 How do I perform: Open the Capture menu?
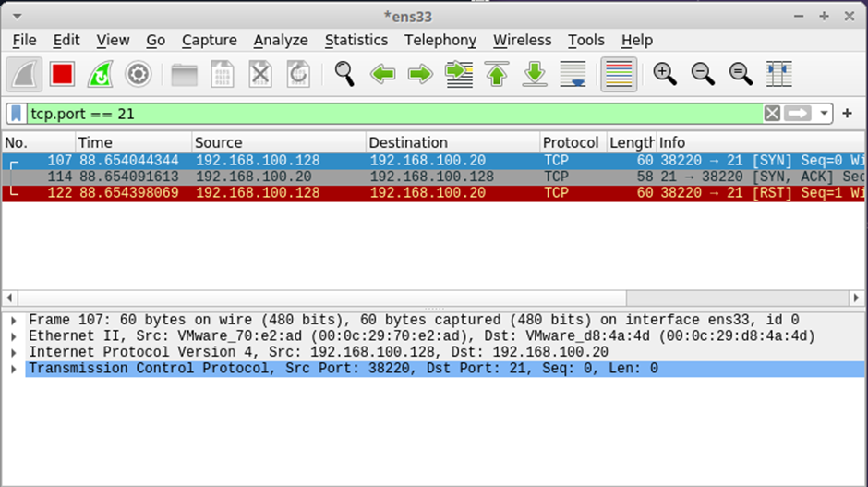(x=210, y=40)
